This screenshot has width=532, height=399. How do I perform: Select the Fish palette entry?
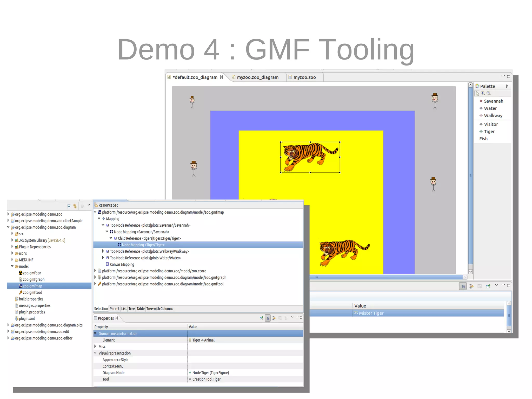pyautogui.click(x=483, y=139)
